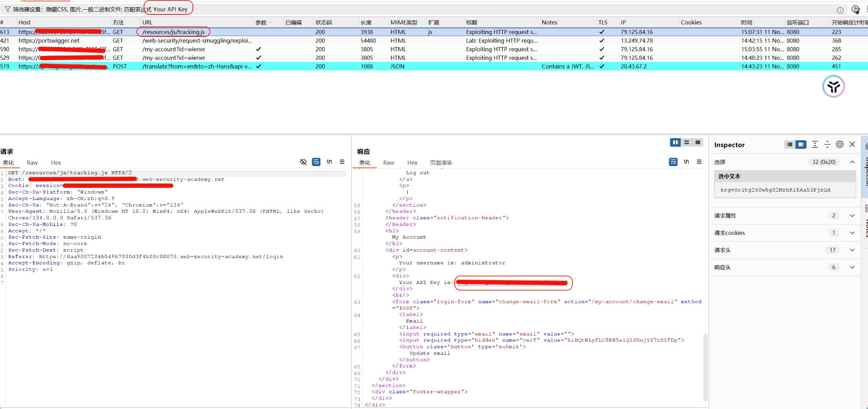
Task: Click the Referer header line in the request
Action: coord(146,256)
